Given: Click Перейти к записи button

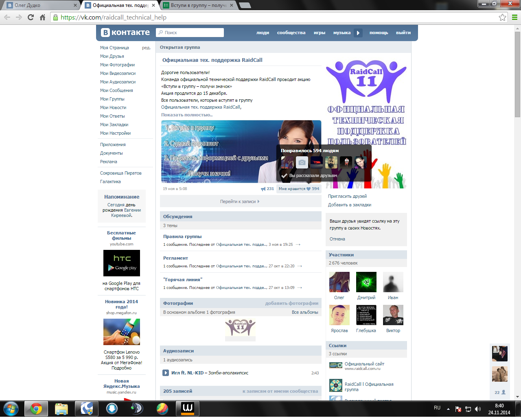Looking at the screenshot, I should tap(240, 201).
